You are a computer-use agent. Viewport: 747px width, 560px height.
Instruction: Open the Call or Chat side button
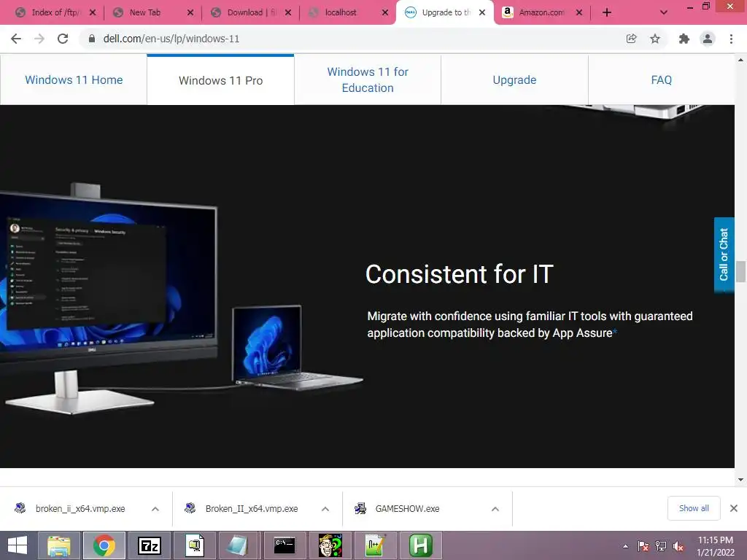(x=724, y=254)
